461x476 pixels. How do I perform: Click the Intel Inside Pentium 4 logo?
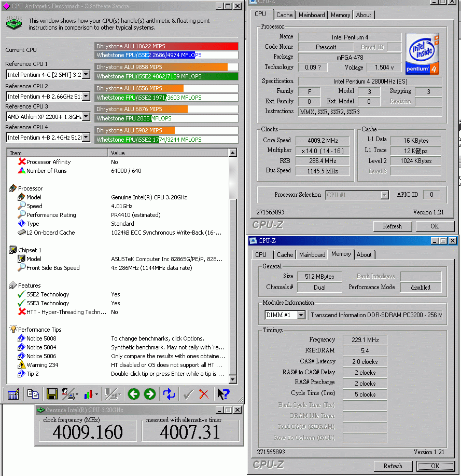[x=422, y=54]
